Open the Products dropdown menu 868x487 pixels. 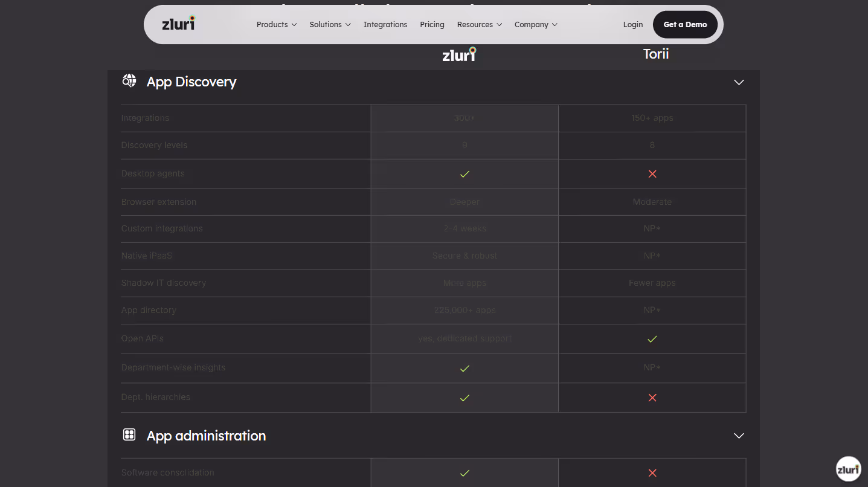[277, 25]
